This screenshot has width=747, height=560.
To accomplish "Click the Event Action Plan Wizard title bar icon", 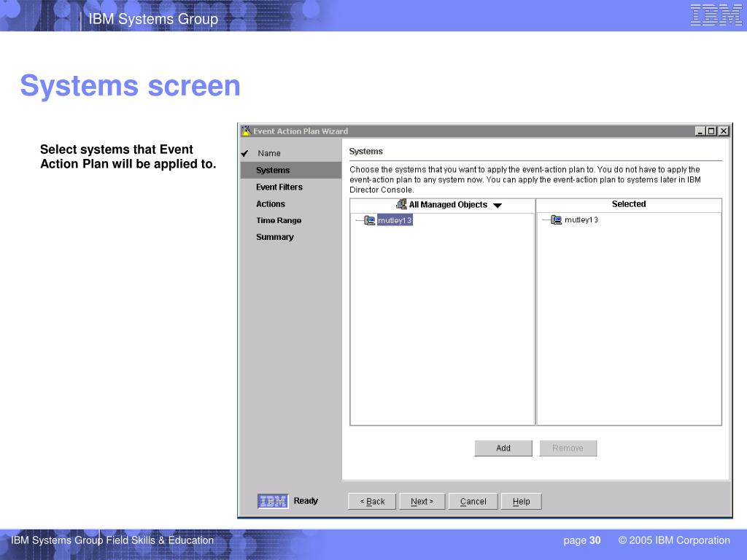I will [246, 131].
